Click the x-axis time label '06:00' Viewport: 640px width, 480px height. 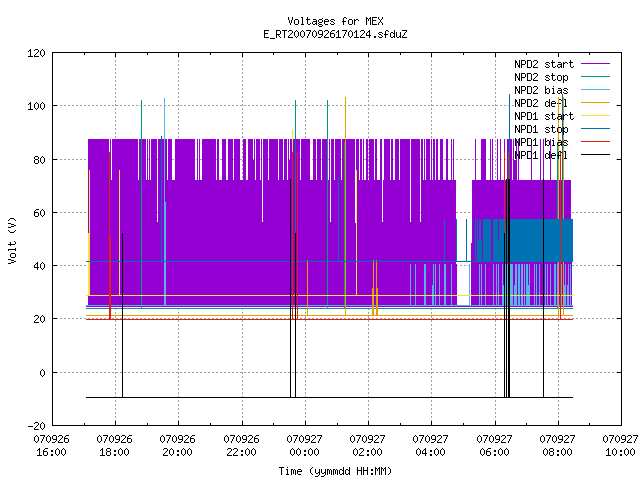pyautogui.click(x=495, y=452)
